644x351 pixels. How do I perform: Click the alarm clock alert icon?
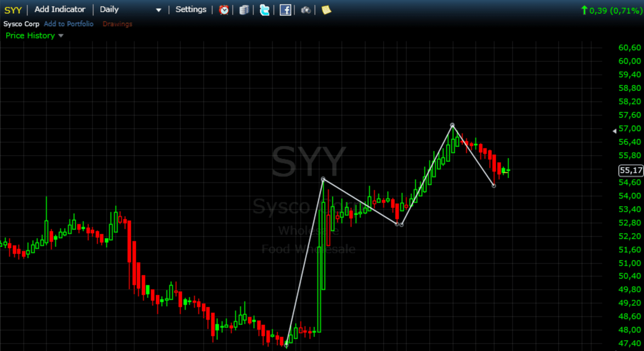point(224,10)
